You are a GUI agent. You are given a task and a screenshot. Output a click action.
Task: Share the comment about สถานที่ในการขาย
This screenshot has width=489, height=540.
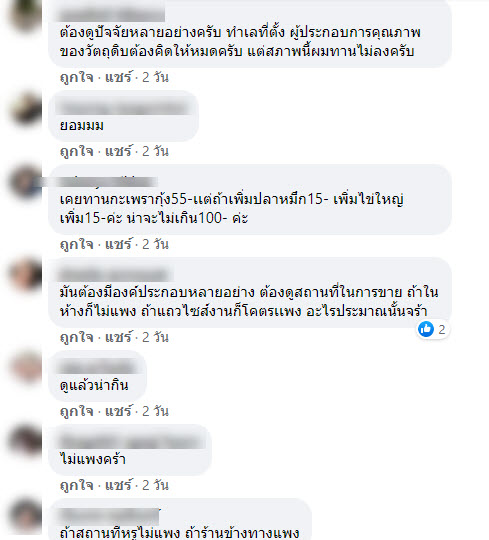pyautogui.click(x=118, y=337)
